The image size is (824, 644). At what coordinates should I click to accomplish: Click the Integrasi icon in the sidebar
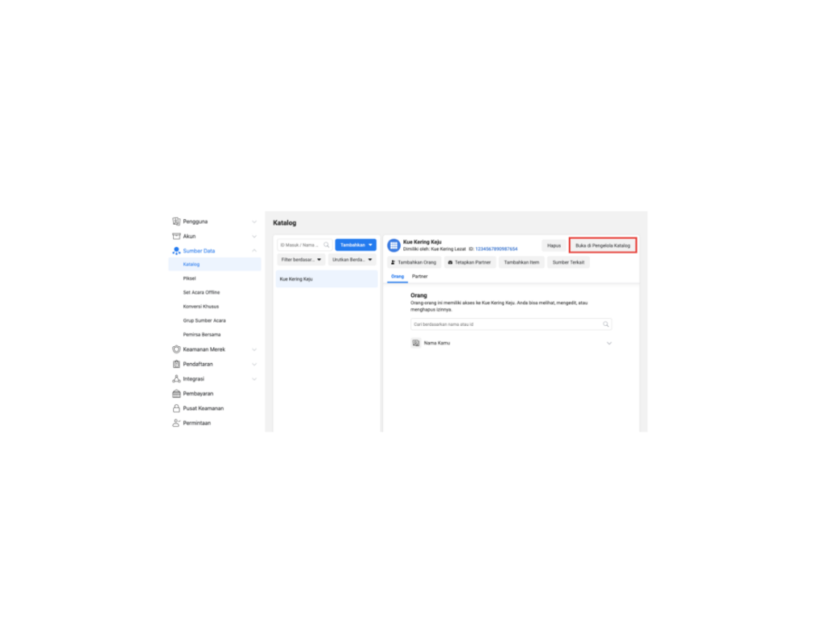tap(176, 378)
